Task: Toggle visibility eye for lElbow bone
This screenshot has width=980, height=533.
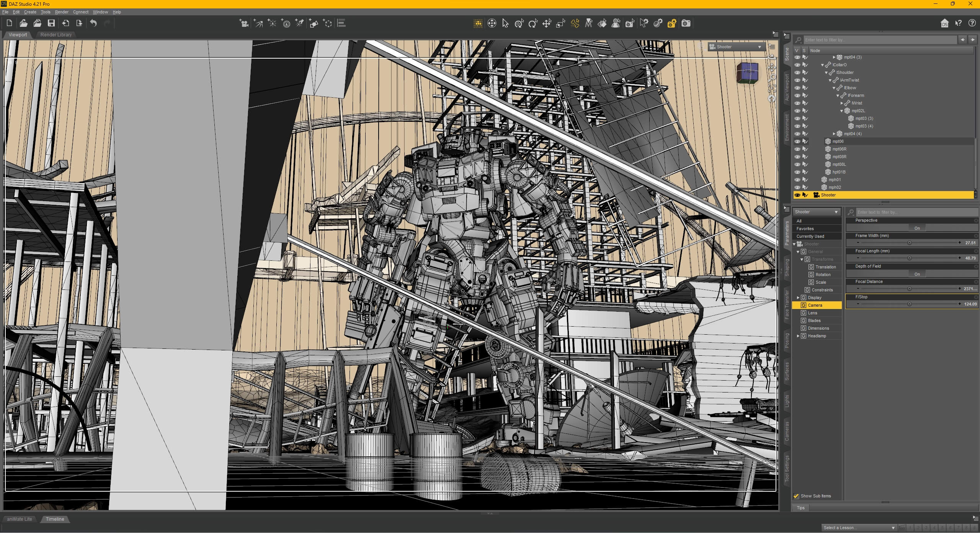Action: (x=797, y=88)
